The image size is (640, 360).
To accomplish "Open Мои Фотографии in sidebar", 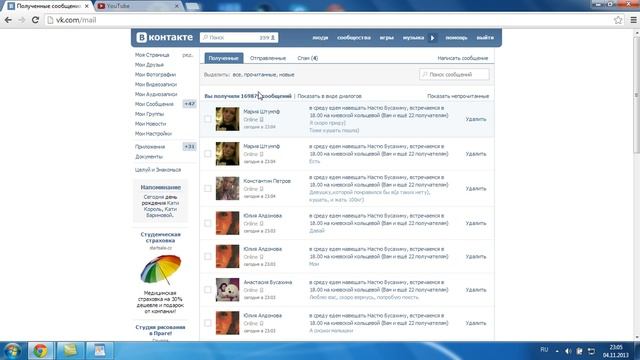I will pos(155,74).
